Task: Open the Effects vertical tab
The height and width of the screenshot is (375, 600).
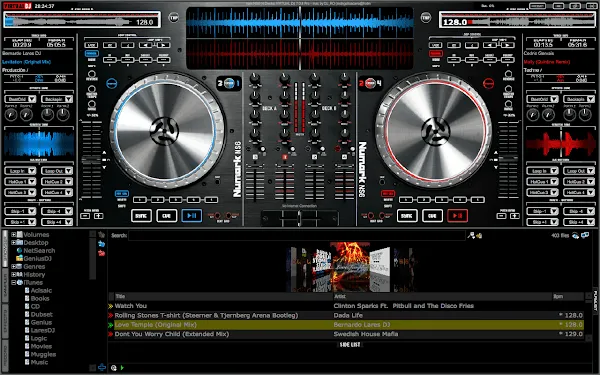Action: click(5, 321)
